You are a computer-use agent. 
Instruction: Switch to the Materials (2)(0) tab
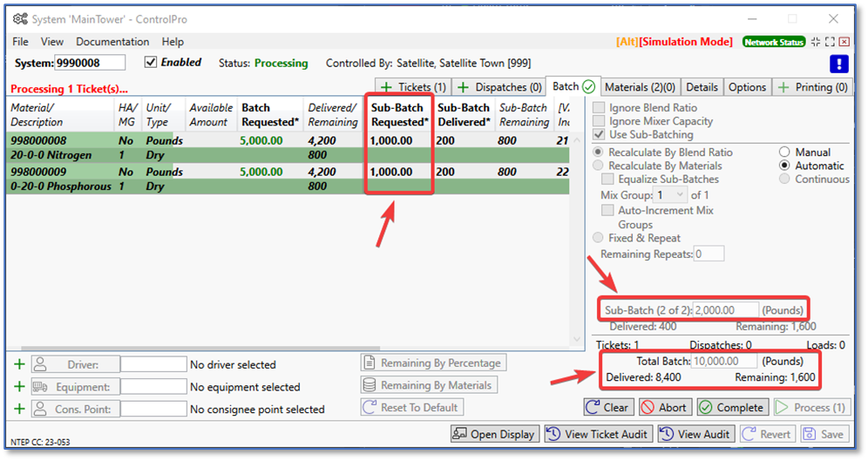pos(640,87)
